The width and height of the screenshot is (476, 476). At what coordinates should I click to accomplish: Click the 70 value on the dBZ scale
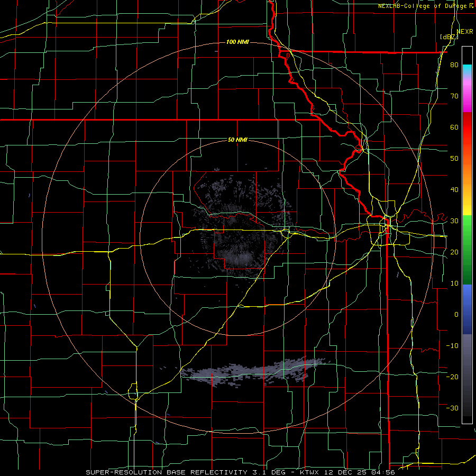point(454,96)
